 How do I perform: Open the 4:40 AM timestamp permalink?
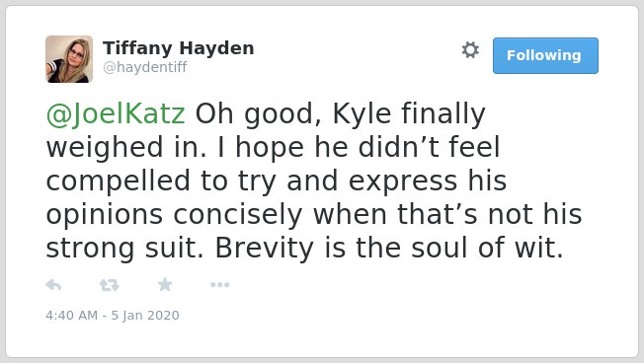click(x=71, y=316)
